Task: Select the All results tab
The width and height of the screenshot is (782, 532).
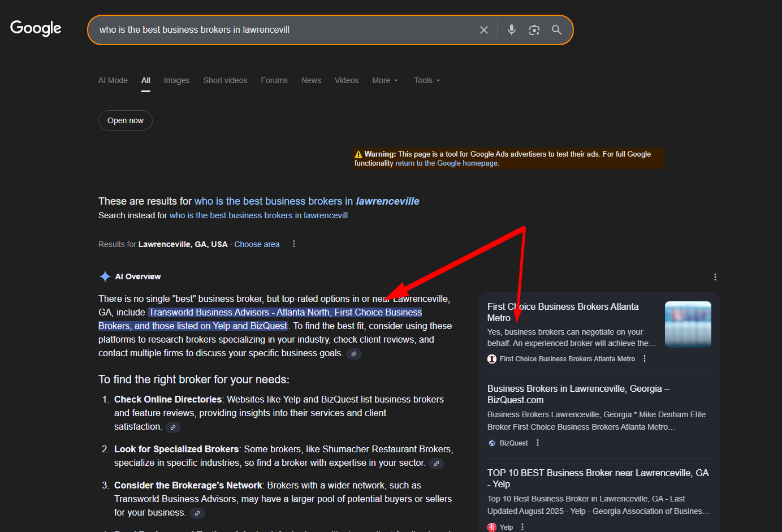Action: click(146, 80)
